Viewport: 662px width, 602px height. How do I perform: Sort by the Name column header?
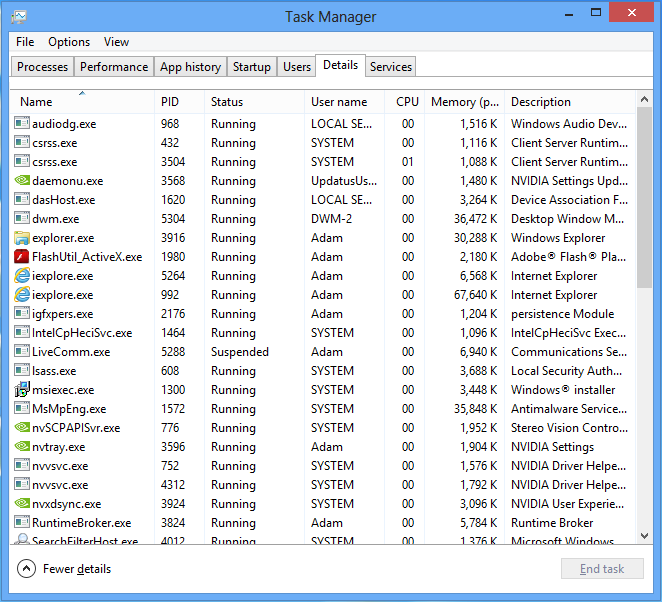click(82, 102)
